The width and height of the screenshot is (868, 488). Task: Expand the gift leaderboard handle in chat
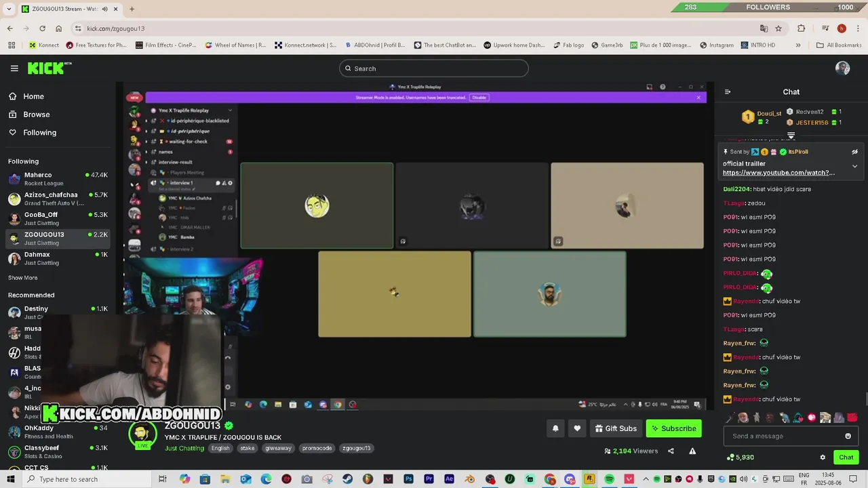pos(791,136)
